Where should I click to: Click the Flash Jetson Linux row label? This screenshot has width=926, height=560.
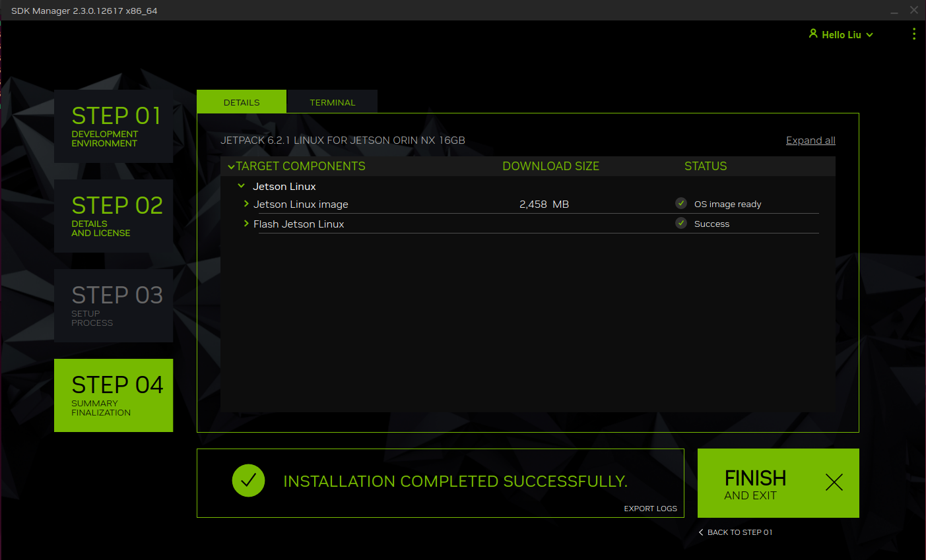[298, 224]
